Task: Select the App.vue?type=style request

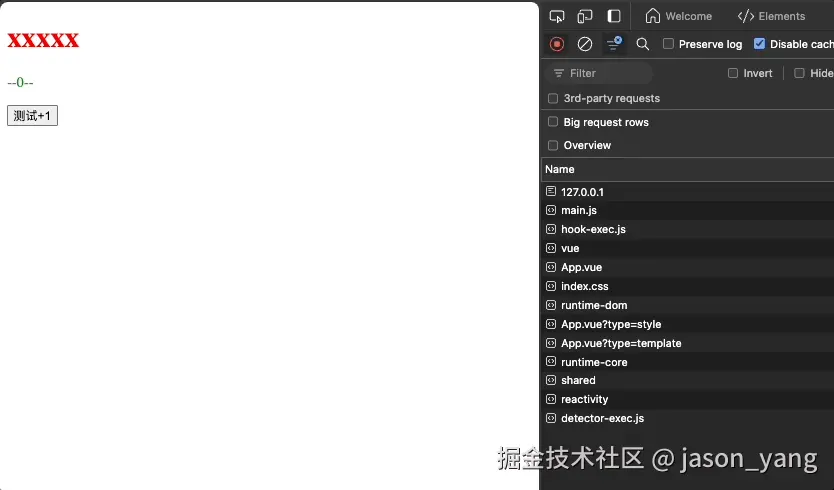Action: point(688,324)
